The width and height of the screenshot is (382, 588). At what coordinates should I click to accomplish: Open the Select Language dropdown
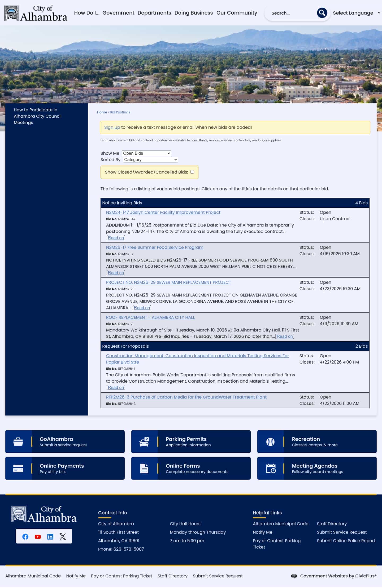pos(356,13)
